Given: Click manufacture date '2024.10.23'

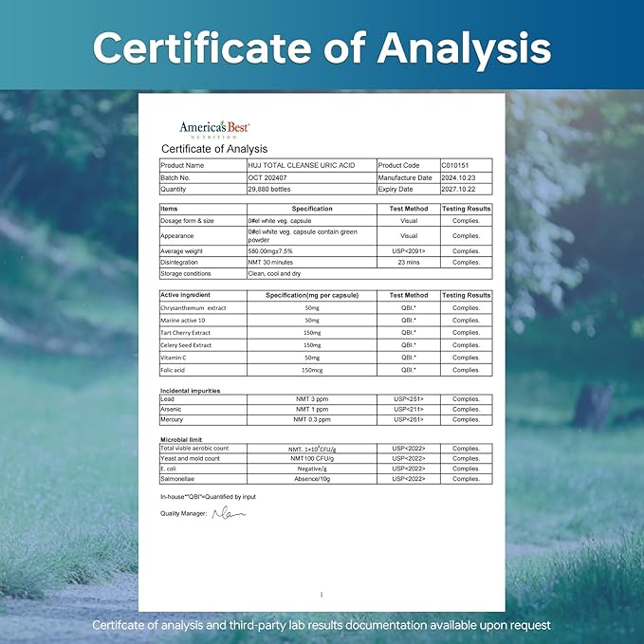Looking at the screenshot, I should (x=458, y=178).
